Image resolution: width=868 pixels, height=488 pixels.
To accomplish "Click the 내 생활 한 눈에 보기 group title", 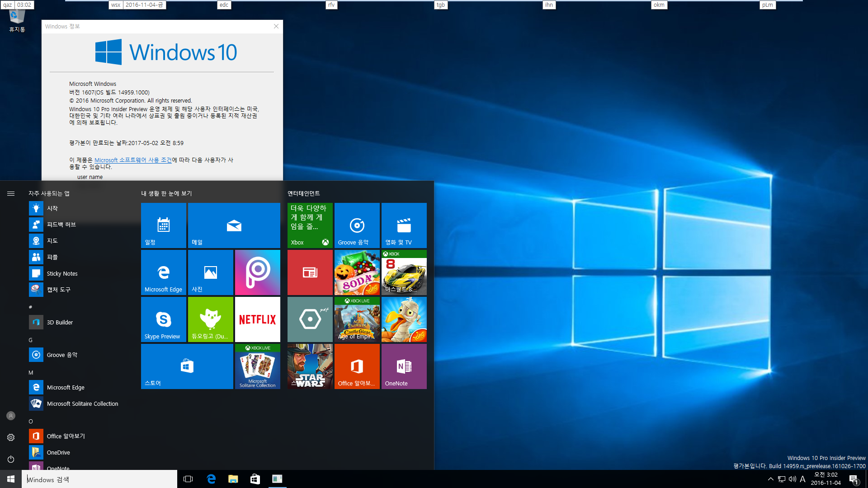I will tap(166, 193).
